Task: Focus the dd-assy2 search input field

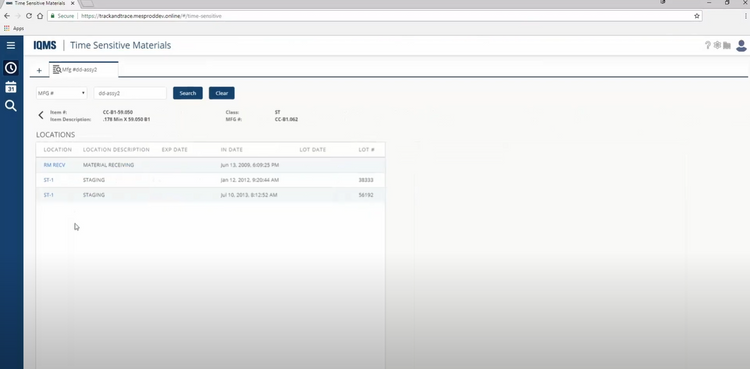Action: tap(130, 93)
